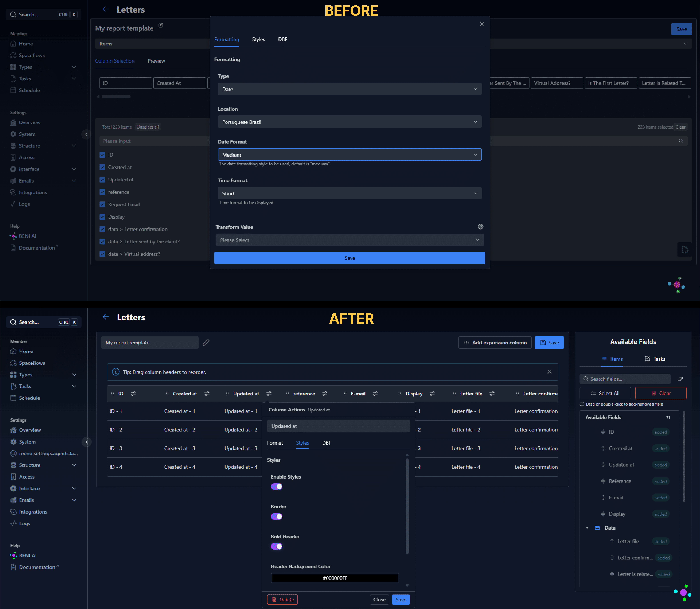700x609 pixels.
Task: Click help icon beside Transform Value
Action: click(480, 227)
